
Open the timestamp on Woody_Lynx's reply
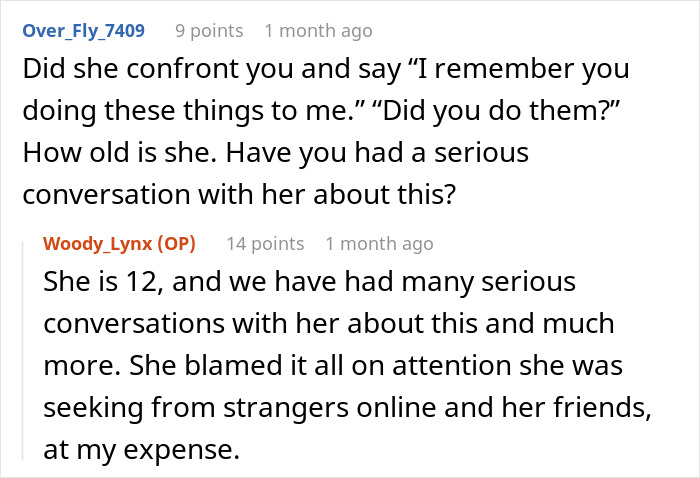pyautogui.click(x=379, y=244)
